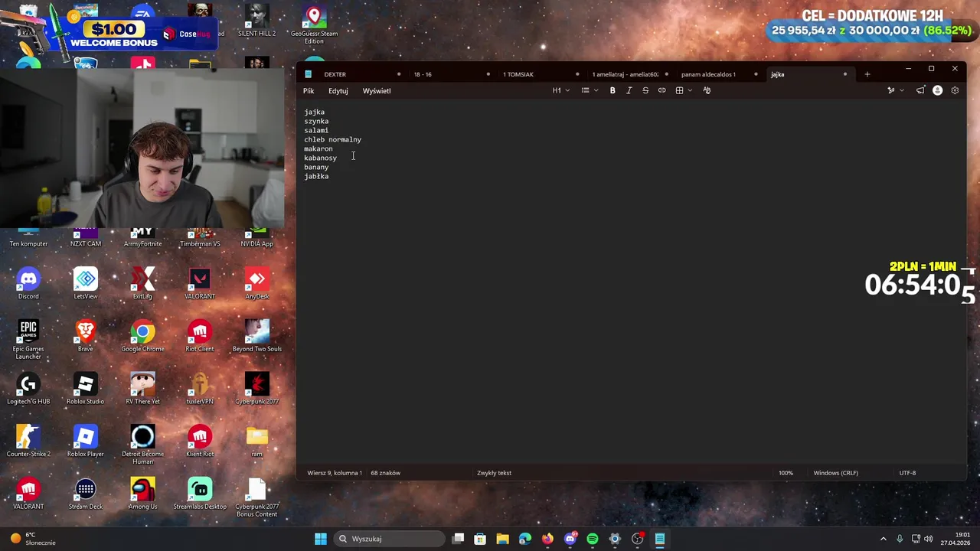Viewport: 980px width, 551px height.
Task: Open the Wyświetl menu
Action: (x=377, y=90)
